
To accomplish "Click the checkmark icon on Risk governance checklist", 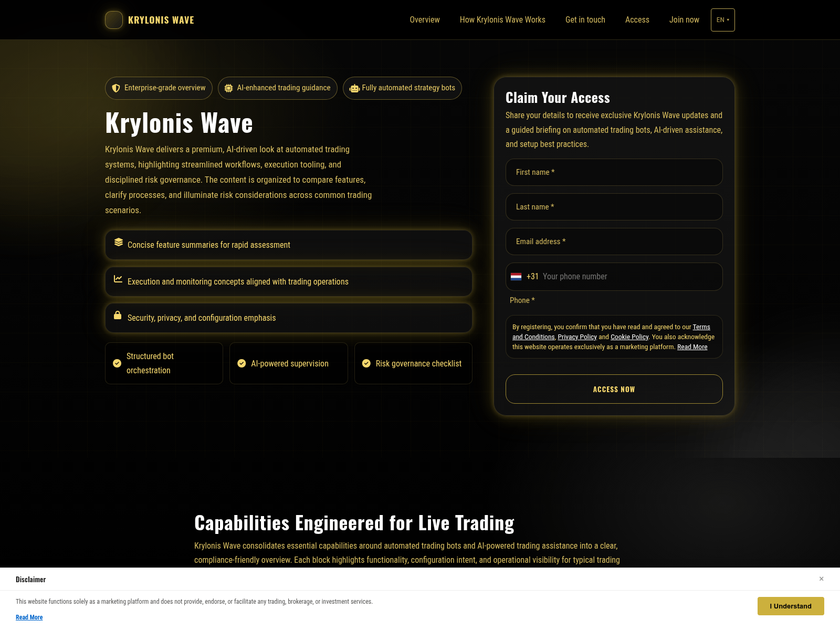I will (366, 363).
